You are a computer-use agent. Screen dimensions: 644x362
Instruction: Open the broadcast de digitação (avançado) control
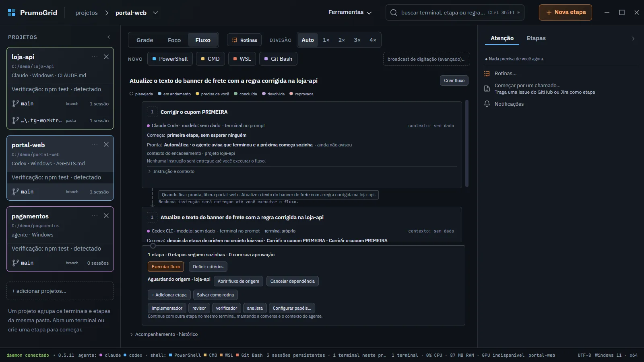tap(426, 59)
